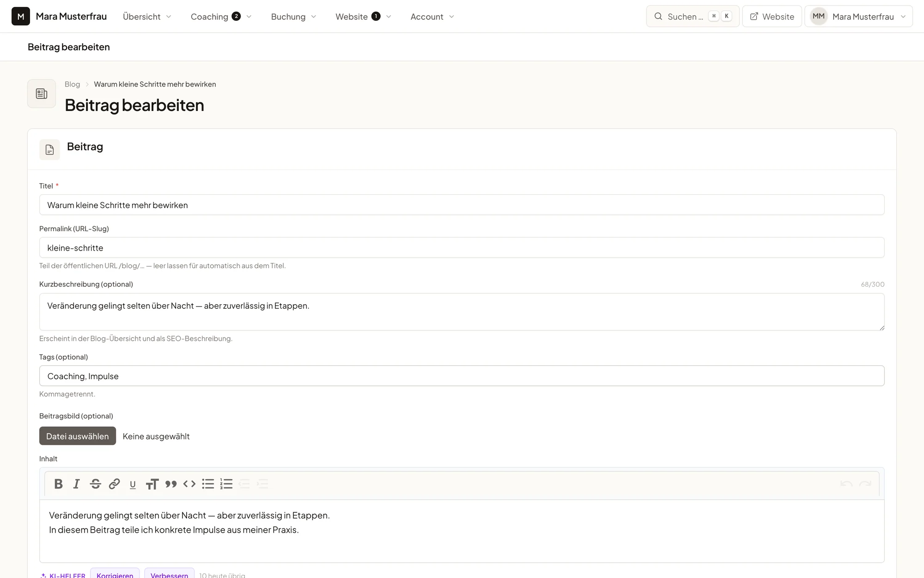The height and width of the screenshot is (578, 924).
Task: Insert a code block with the code icon
Action: point(189,484)
